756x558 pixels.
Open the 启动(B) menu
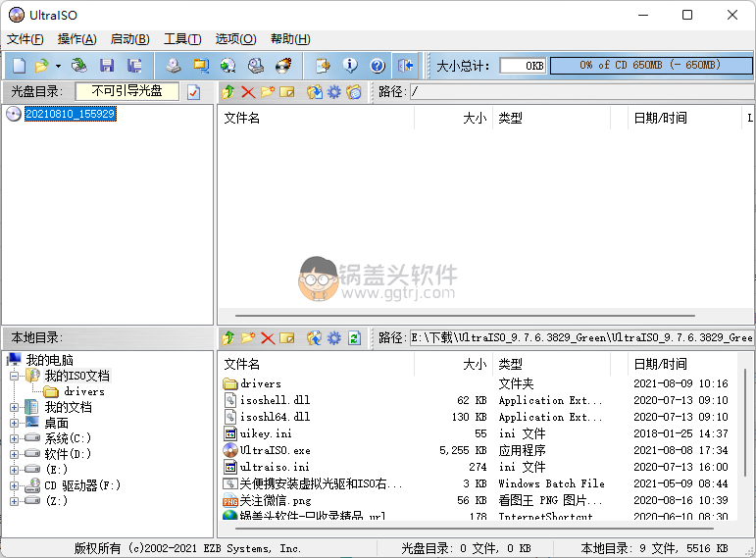pyautogui.click(x=129, y=39)
